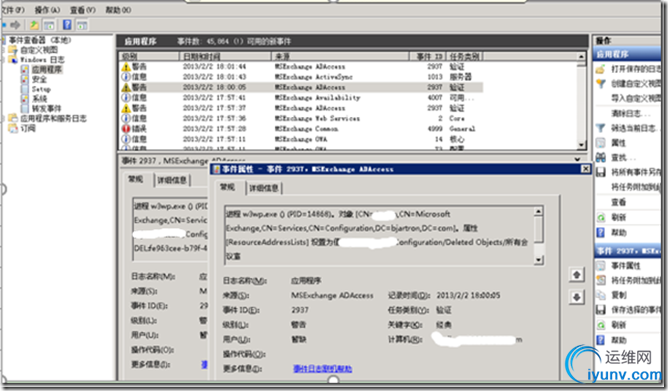This screenshot has height=391, width=668.
Task: Select the MSExchange Availability event row
Action: click(301, 98)
